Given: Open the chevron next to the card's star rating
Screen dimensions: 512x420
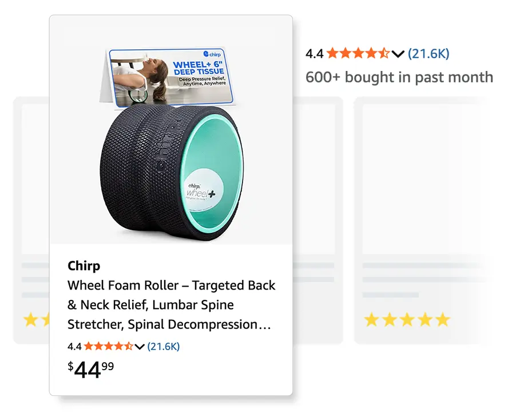Looking at the screenshot, I should 139,347.
